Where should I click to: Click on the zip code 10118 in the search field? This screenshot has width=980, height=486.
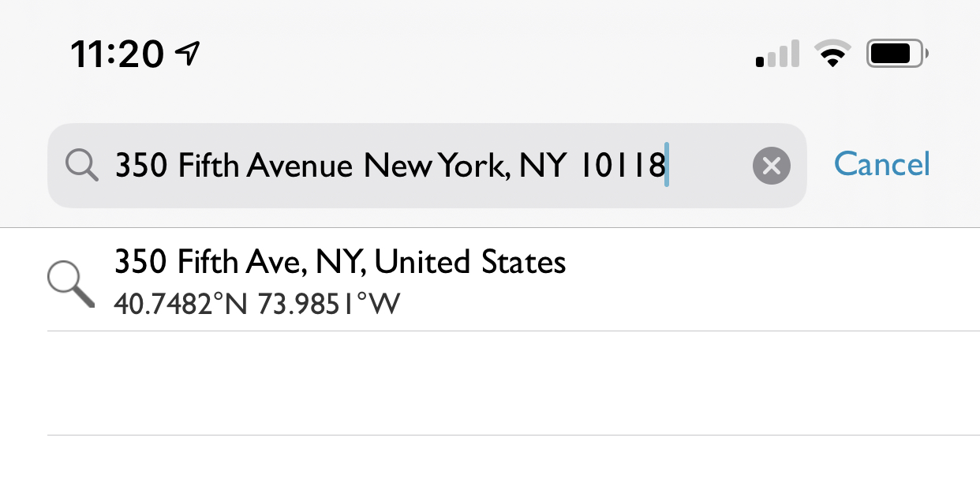(622, 166)
